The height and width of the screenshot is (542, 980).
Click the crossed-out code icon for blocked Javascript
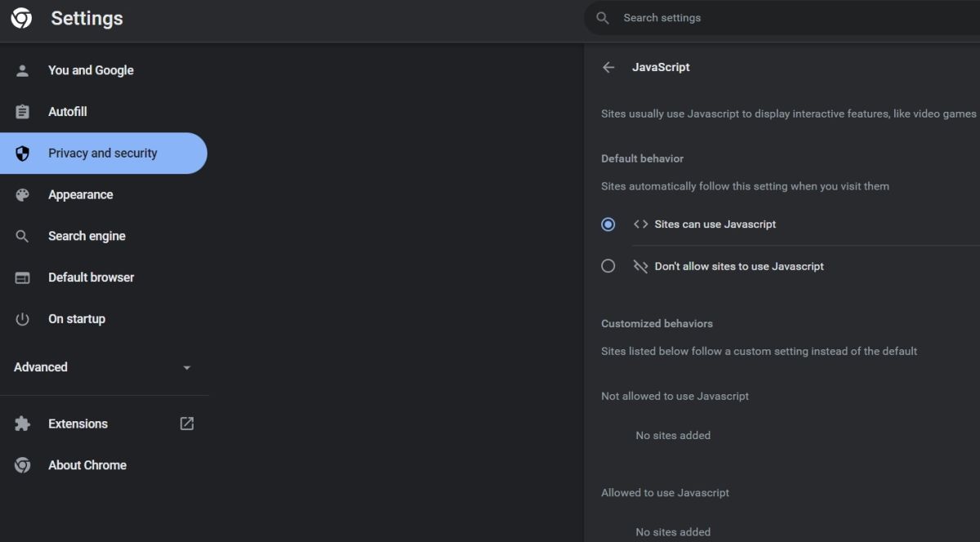point(641,266)
